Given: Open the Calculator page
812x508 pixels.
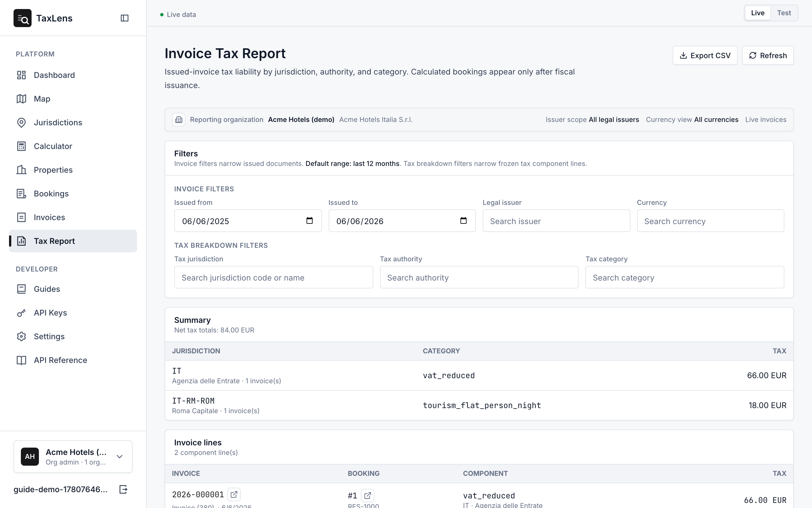Looking at the screenshot, I should coord(73,146).
